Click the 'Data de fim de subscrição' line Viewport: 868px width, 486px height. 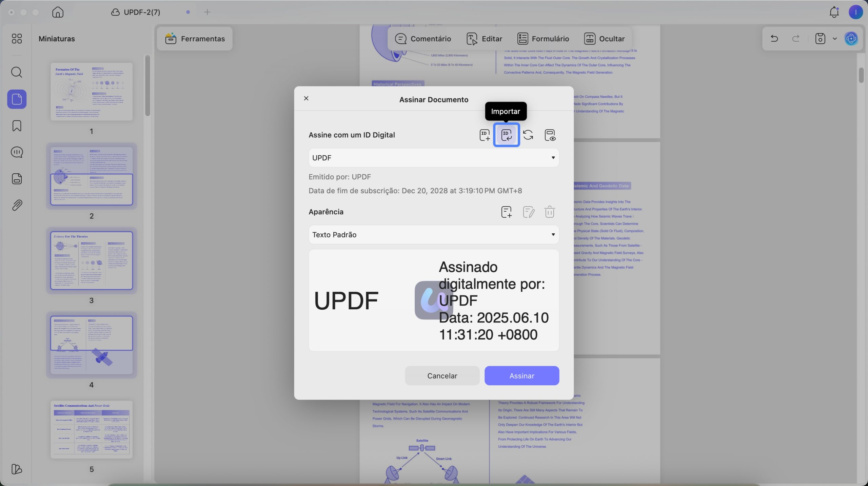[415, 191]
